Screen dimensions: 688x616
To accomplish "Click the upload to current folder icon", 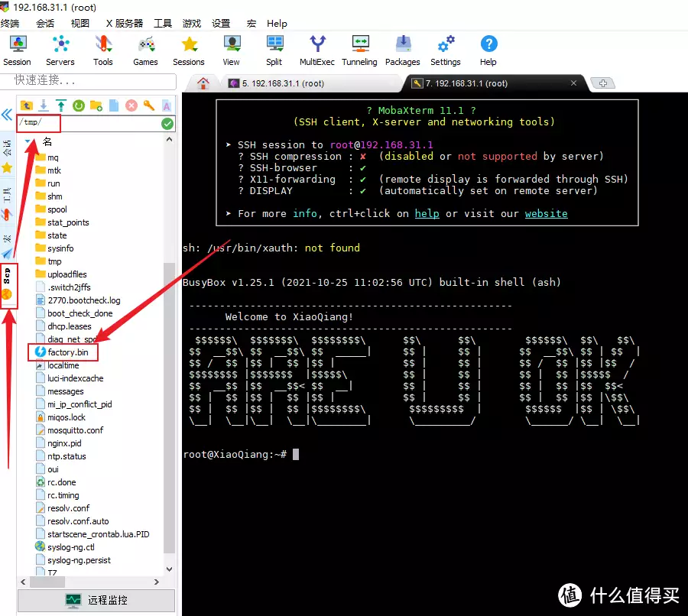I will [61, 105].
